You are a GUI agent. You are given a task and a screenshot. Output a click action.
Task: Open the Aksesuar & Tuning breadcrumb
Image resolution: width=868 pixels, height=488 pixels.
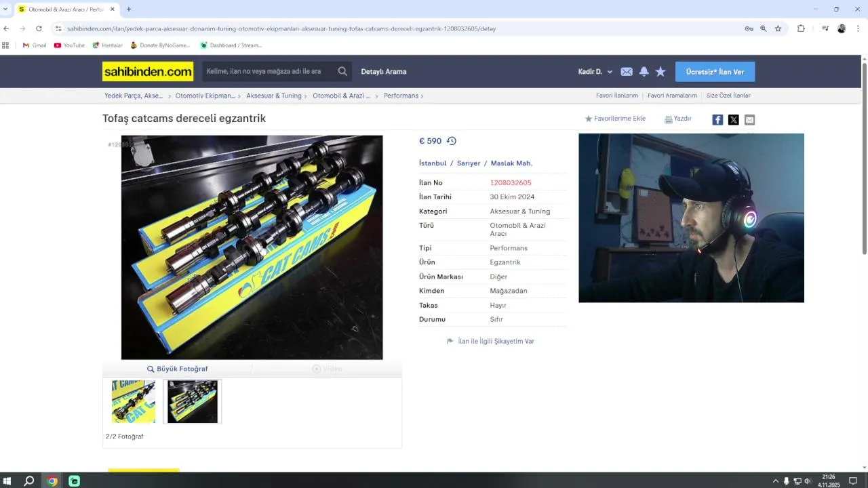coord(274,96)
